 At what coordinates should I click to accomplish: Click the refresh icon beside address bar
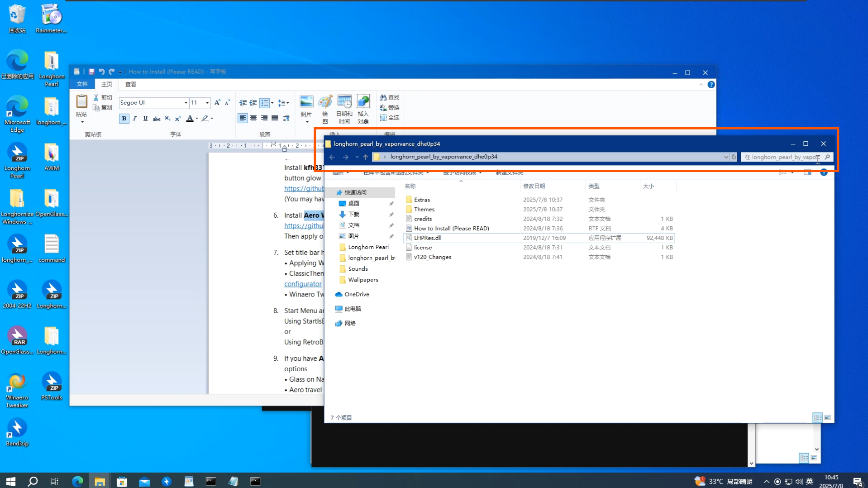pos(734,157)
